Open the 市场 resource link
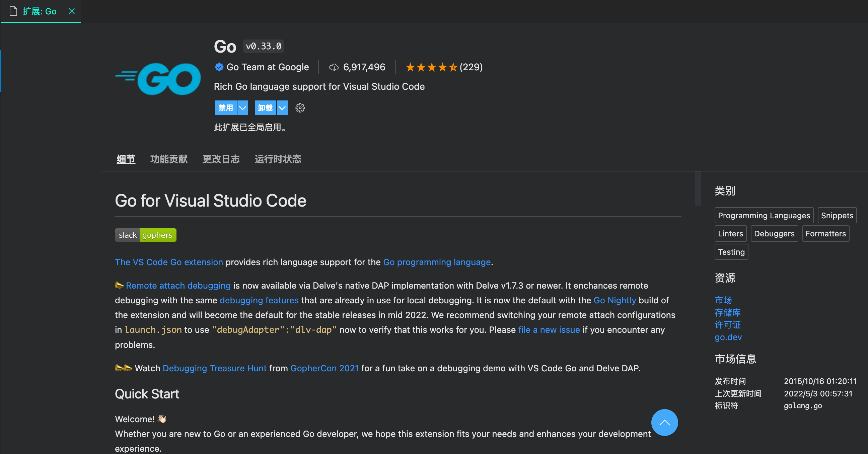The height and width of the screenshot is (454, 868). [x=723, y=300]
